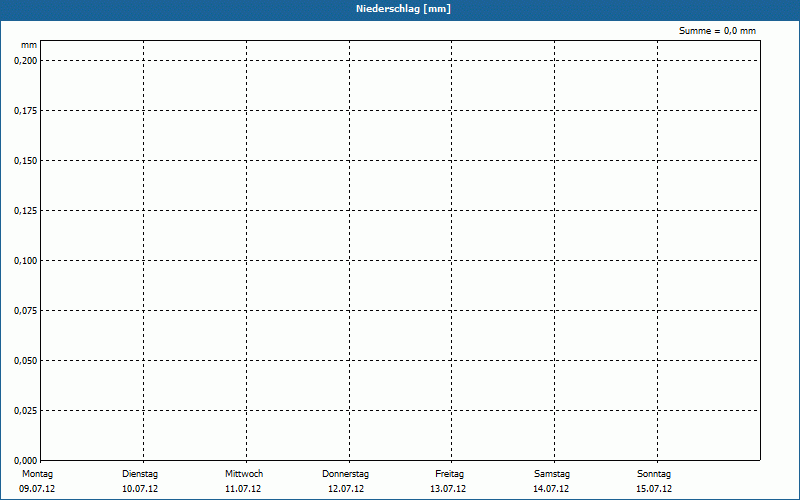800x500 pixels.
Task: Click the date 09.07.12
Action: pos(37,489)
